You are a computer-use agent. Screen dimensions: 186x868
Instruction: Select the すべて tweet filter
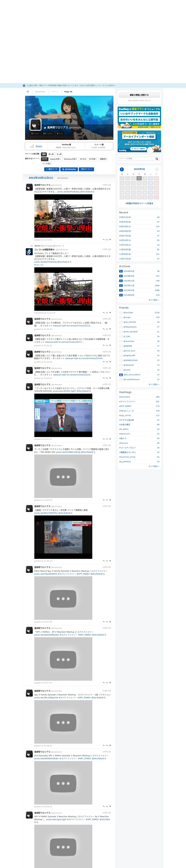(45, 159)
